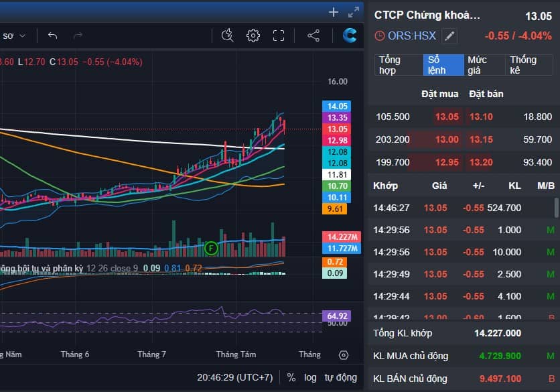Image resolution: width=560 pixels, height=392 pixels.
Task: Click the Tổng hợp panel label
Action: pos(389,64)
